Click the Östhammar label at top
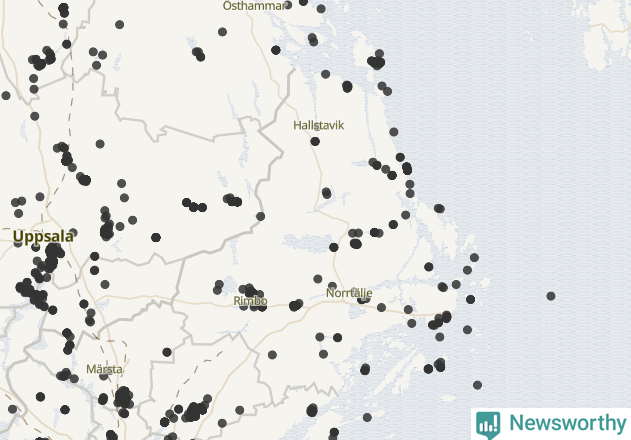631x440 pixels. pyautogui.click(x=254, y=6)
